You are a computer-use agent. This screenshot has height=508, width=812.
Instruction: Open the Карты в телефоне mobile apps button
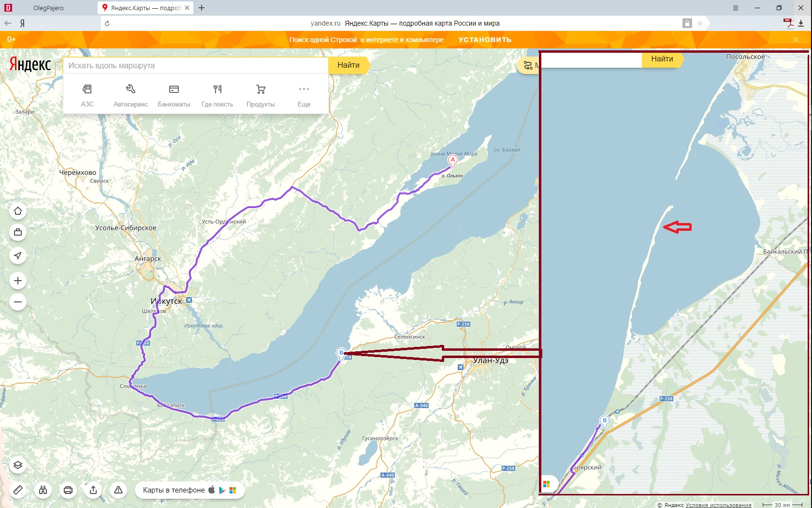point(189,490)
